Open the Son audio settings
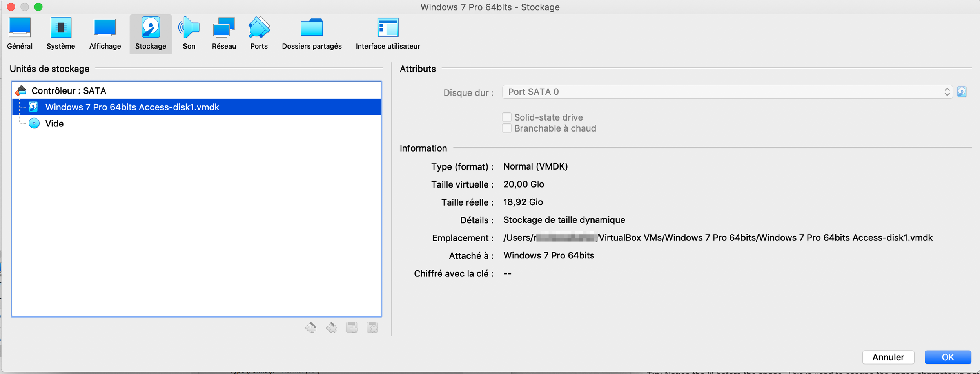This screenshot has height=374, width=980. pos(189,34)
